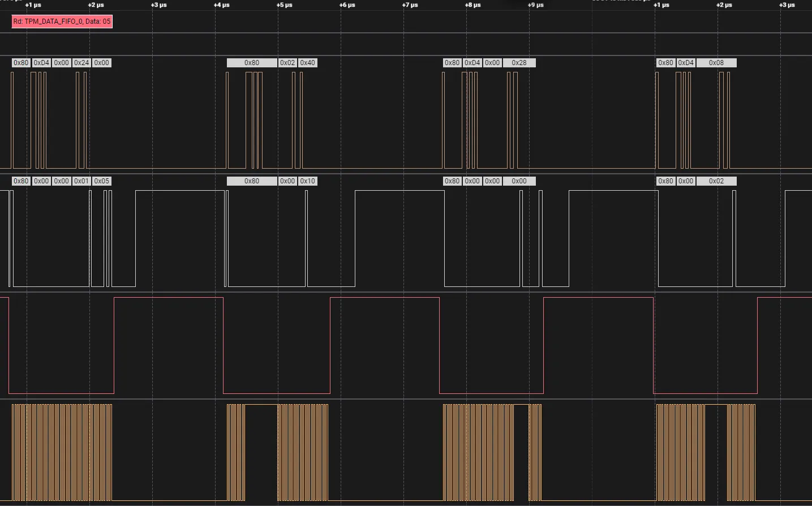The width and height of the screenshot is (812, 506).
Task: Select the +5 µs time marker
Action: [284, 5]
